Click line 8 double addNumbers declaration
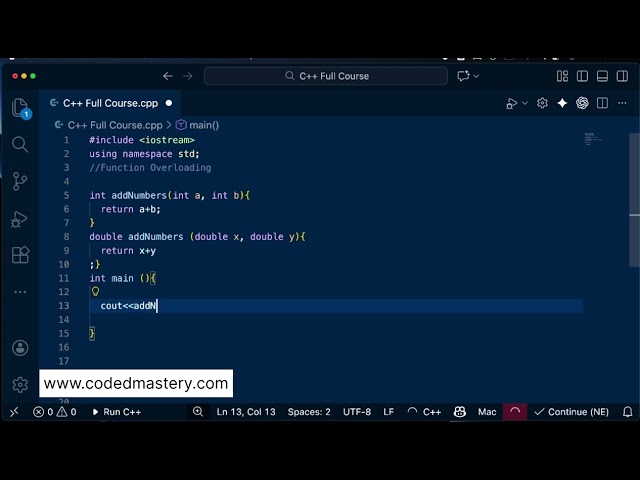This screenshot has width=640, height=480. (197, 237)
